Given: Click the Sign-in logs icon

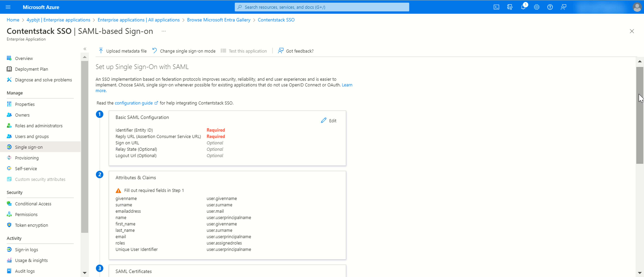Looking at the screenshot, I should pyautogui.click(x=9, y=250).
